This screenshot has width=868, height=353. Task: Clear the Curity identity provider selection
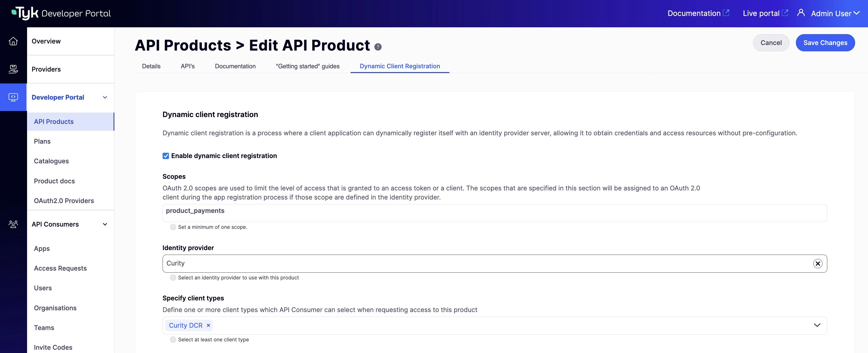(818, 263)
